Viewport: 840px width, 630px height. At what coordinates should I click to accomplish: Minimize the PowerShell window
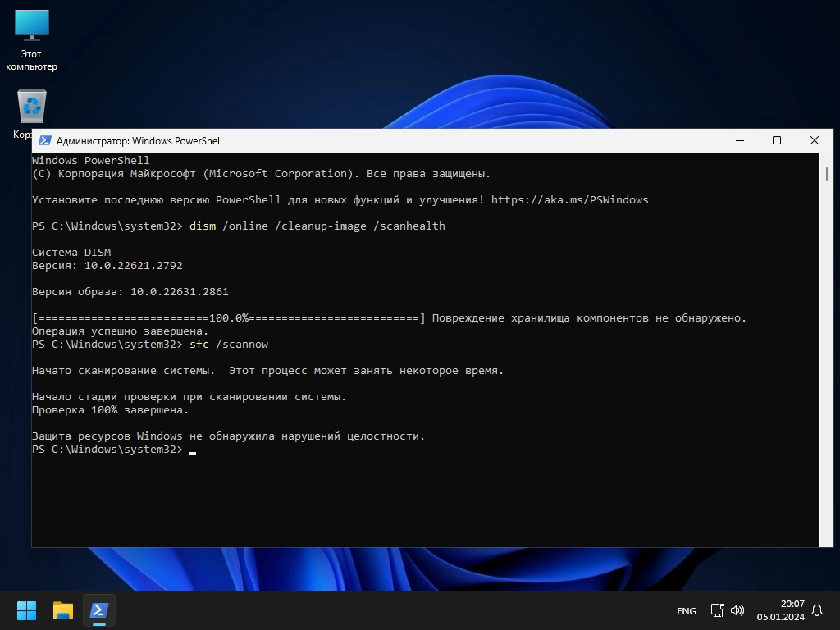coord(740,140)
